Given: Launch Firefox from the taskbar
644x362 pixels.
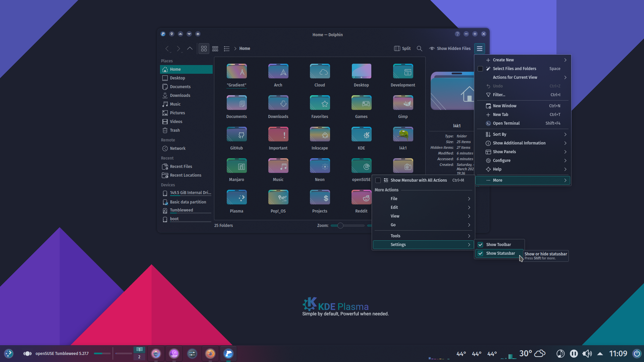Looking at the screenshot, I should tap(210, 354).
